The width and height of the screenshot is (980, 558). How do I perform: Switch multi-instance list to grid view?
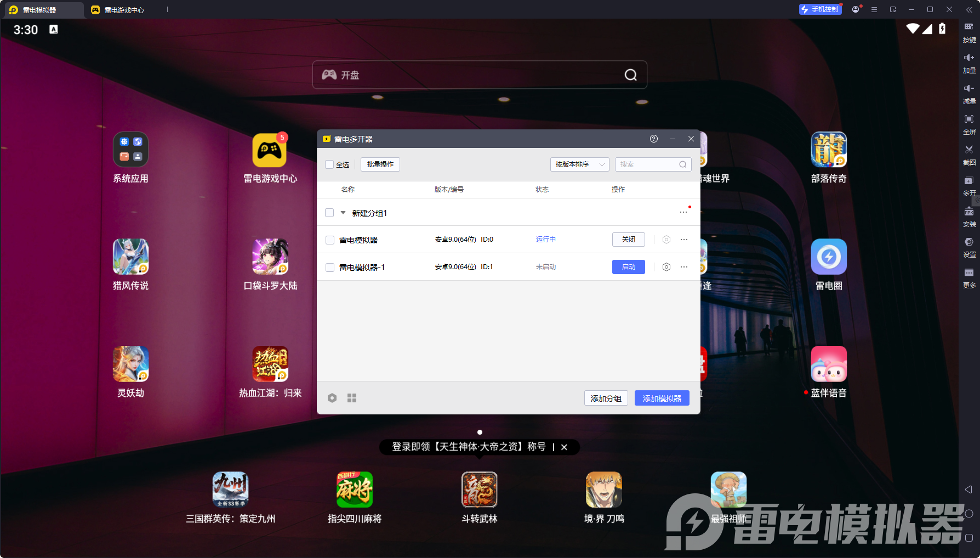point(352,398)
